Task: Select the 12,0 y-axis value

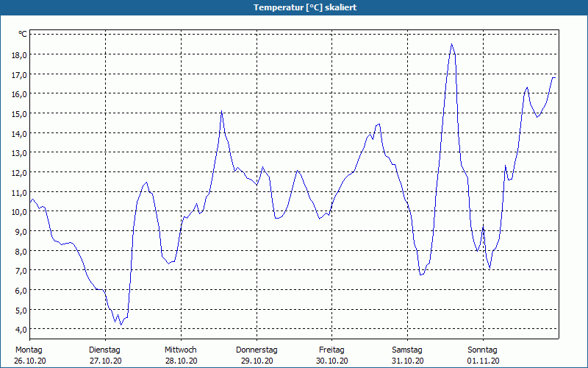Action: (x=20, y=173)
